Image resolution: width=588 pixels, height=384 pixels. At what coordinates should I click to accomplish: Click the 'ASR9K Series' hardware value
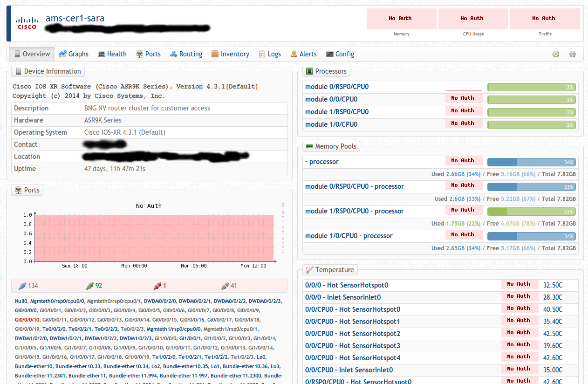point(103,120)
